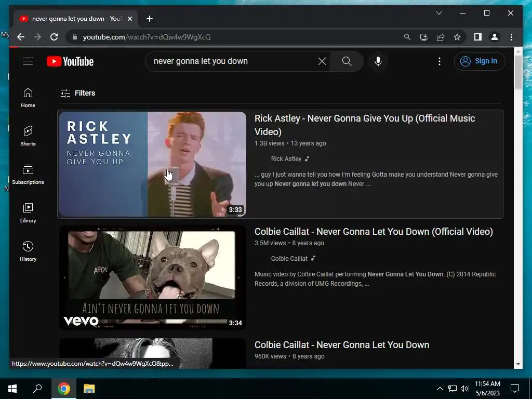Bookmark this tab with star
The height and width of the screenshot is (399, 532).
coord(457,37)
